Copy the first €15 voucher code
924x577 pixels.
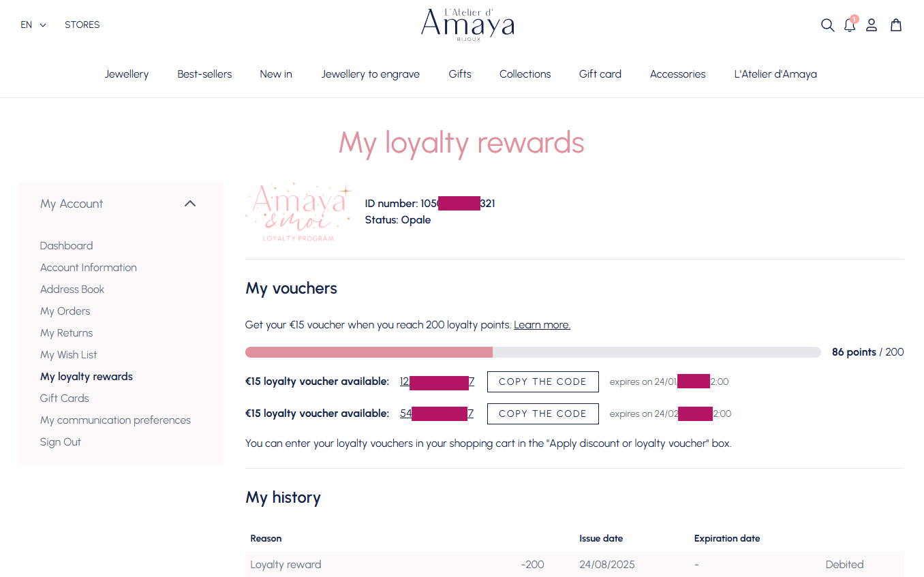point(542,381)
